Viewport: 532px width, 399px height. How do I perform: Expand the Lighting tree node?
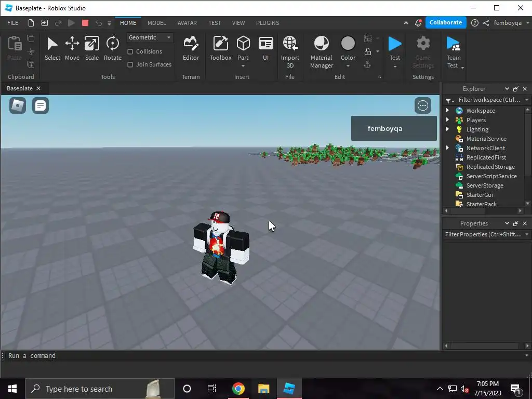point(447,129)
